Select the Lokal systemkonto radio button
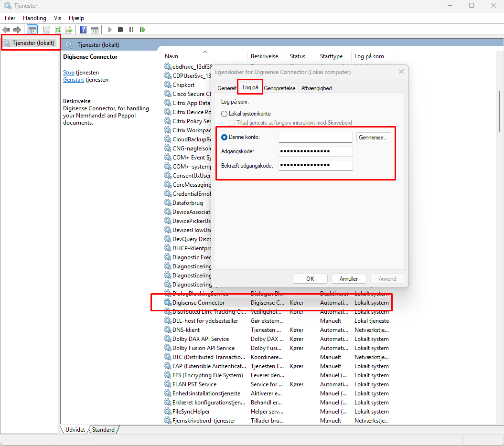This screenshot has width=504, height=446. point(225,114)
